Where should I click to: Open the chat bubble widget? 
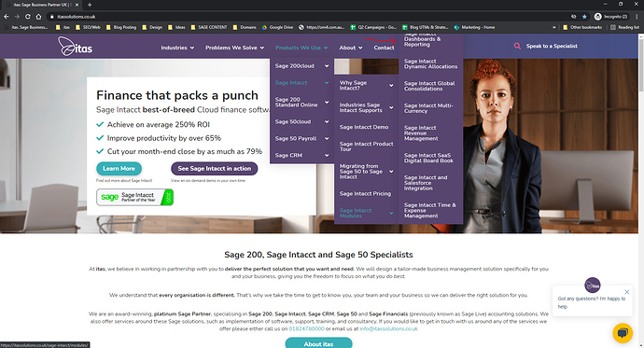(623, 333)
